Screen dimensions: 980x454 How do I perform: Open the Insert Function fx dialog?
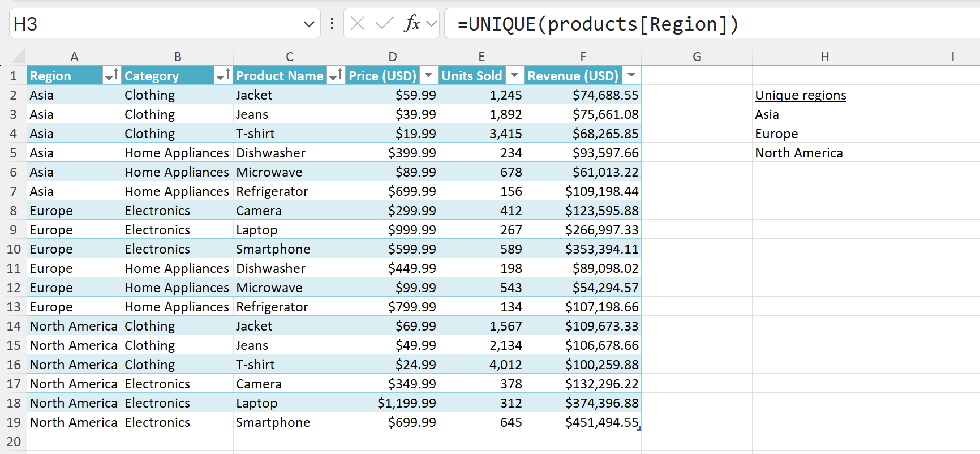click(412, 24)
